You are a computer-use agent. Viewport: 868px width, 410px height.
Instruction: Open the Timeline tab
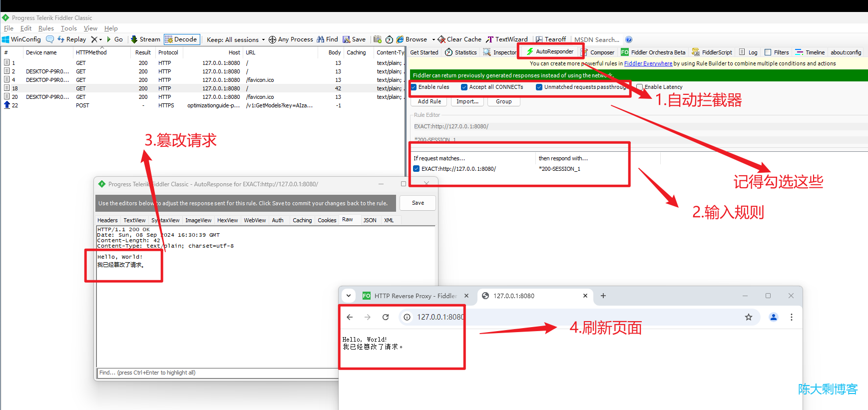pos(810,52)
